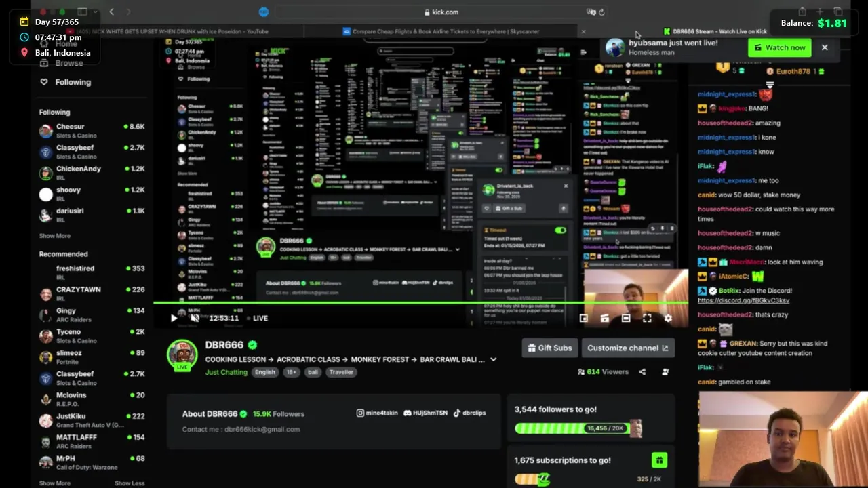Open Discord invite link in chat
Screen dimensions: 868x488
(743, 300)
